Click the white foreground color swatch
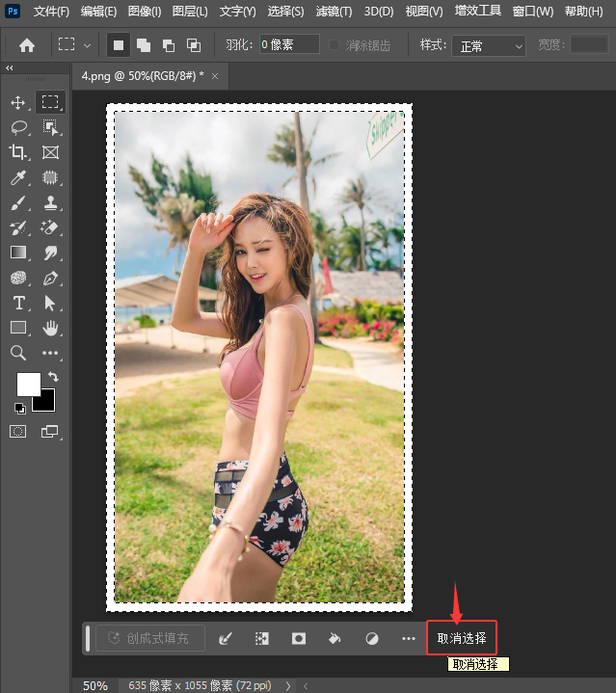616x693 pixels. click(x=28, y=384)
